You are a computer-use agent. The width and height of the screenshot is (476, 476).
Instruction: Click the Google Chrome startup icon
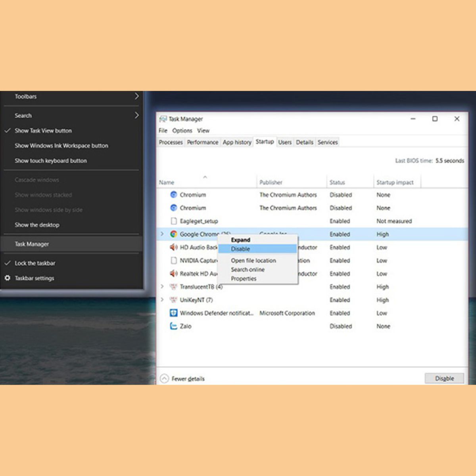(173, 234)
